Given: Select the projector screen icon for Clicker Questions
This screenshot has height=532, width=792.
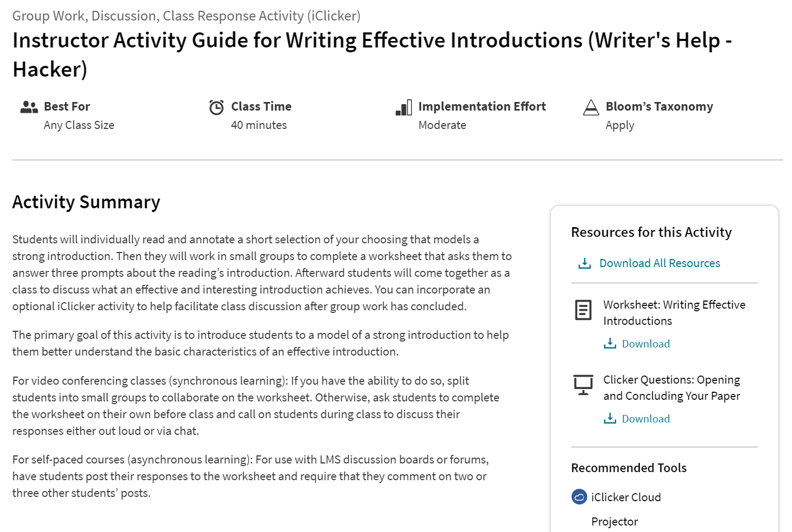Looking at the screenshot, I should (584, 385).
